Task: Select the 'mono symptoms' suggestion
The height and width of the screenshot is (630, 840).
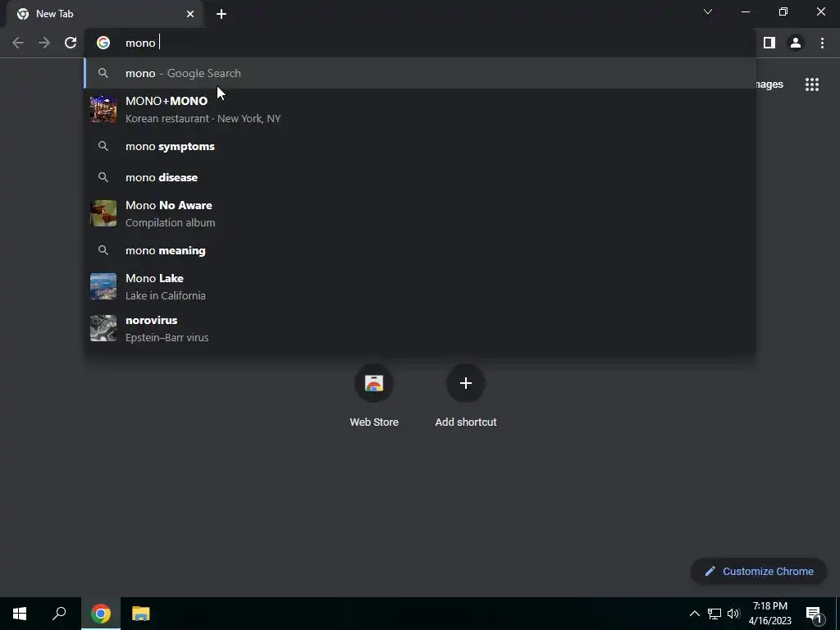Action: click(420, 146)
